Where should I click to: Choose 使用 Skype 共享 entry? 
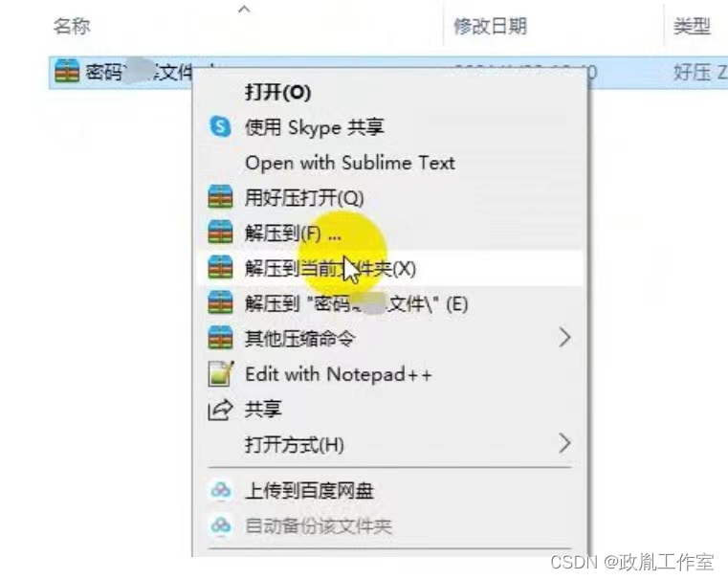(x=315, y=127)
